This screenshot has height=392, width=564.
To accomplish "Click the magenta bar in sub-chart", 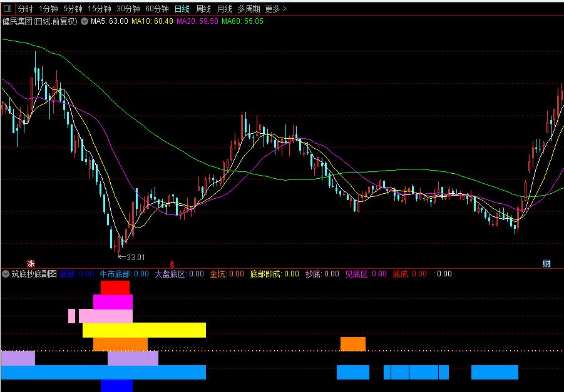I will point(113,301).
